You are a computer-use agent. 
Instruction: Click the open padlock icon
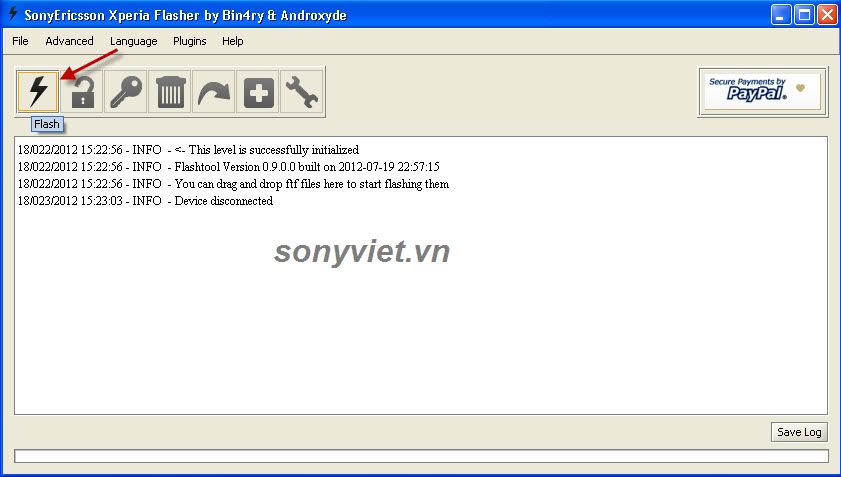[x=82, y=92]
